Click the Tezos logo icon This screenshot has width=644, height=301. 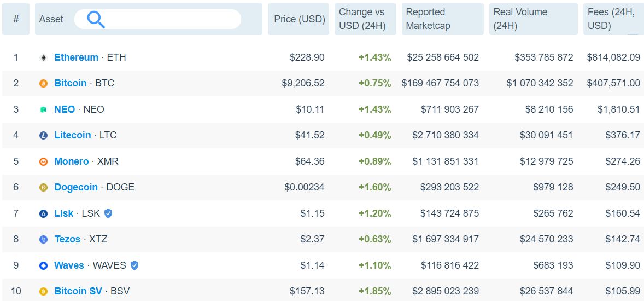click(x=44, y=240)
